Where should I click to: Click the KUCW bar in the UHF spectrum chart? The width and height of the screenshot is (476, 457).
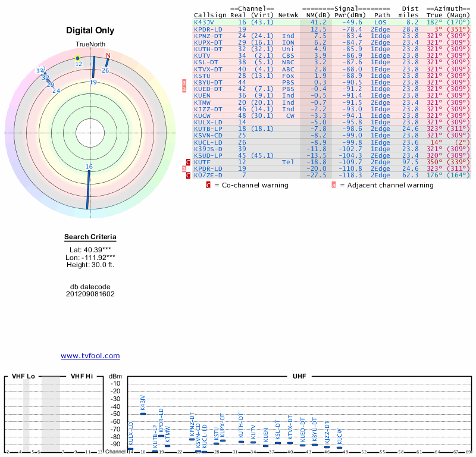click(x=339, y=447)
